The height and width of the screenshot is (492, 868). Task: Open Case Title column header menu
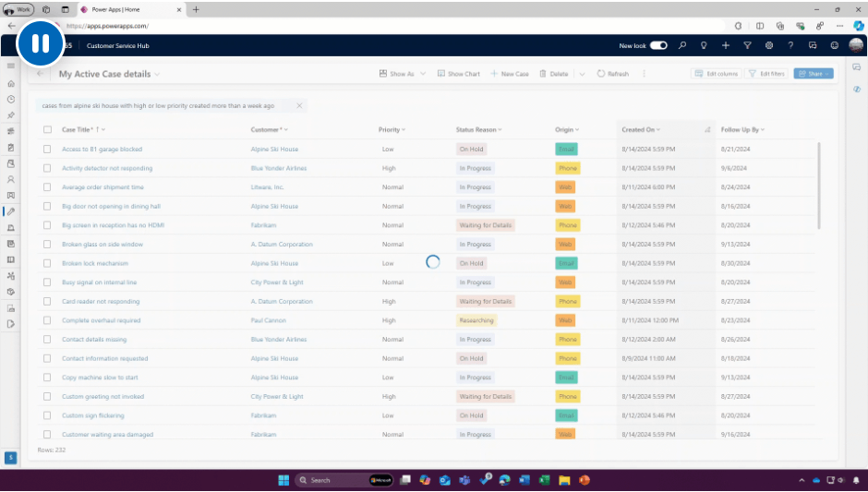click(x=84, y=129)
